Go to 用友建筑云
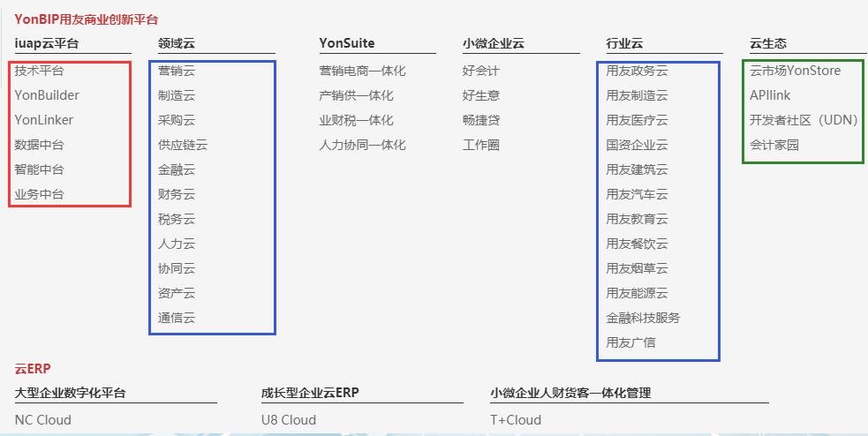 [x=638, y=169]
